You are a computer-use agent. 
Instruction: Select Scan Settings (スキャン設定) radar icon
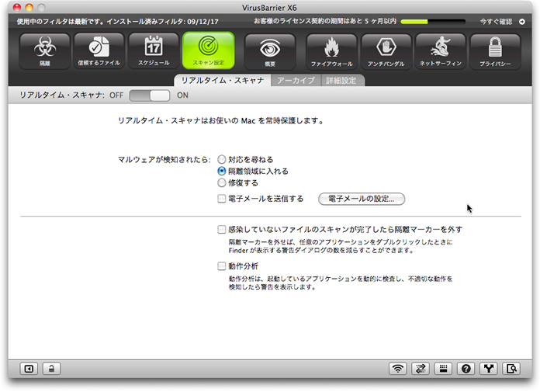tap(209, 50)
